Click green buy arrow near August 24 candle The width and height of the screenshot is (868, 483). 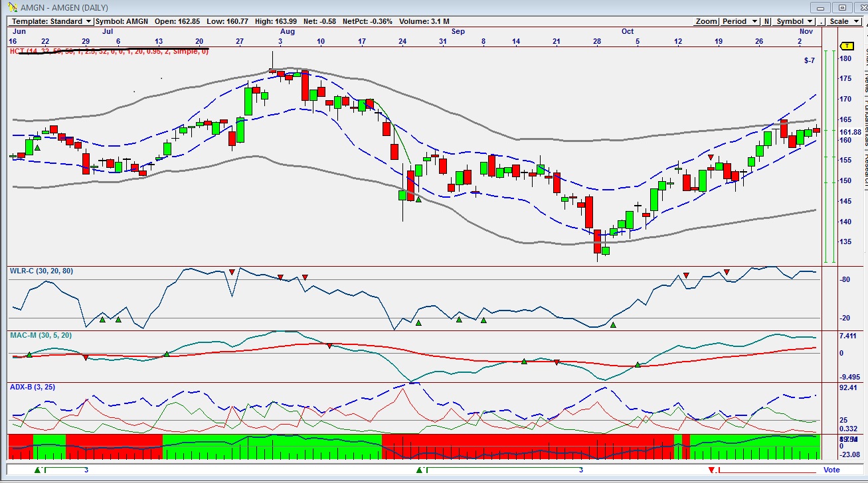(419, 199)
